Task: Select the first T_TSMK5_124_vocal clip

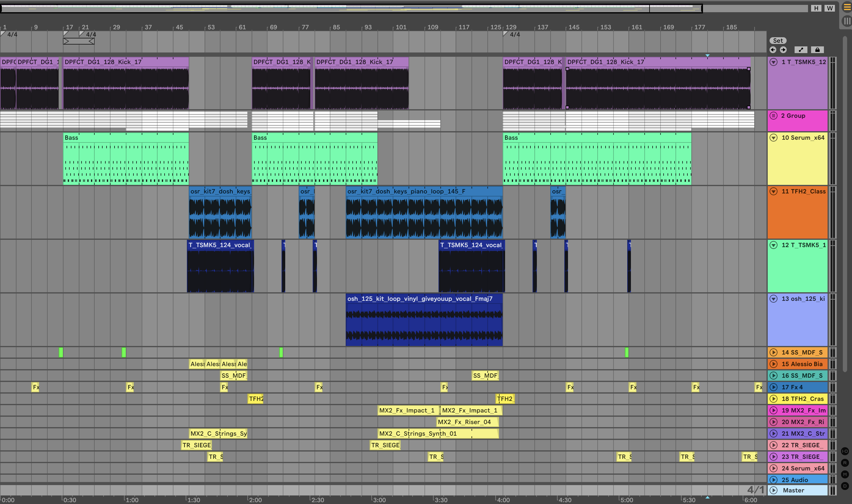Action: [220, 266]
